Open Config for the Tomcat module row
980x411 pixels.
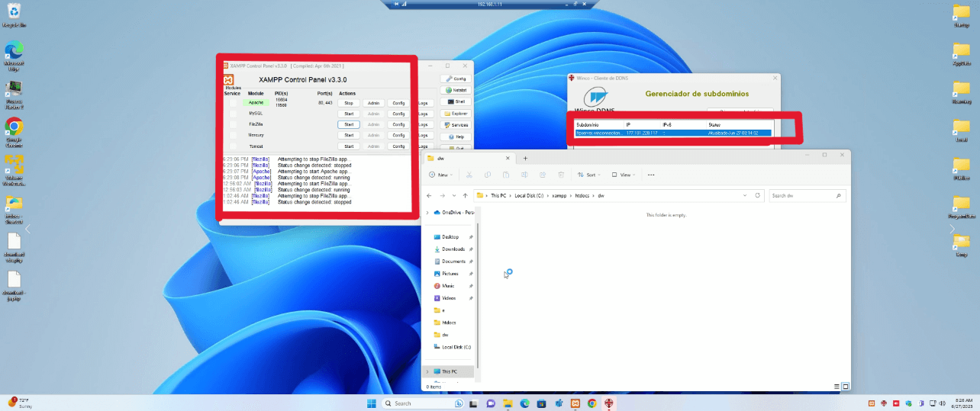click(398, 146)
